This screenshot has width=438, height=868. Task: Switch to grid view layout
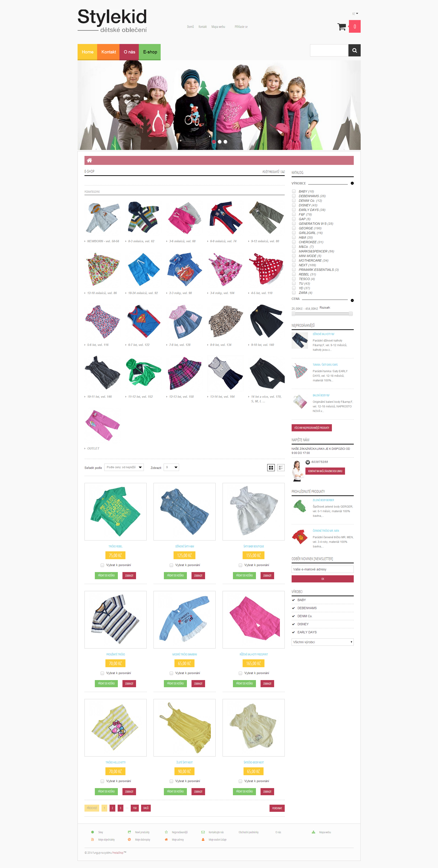tap(271, 467)
